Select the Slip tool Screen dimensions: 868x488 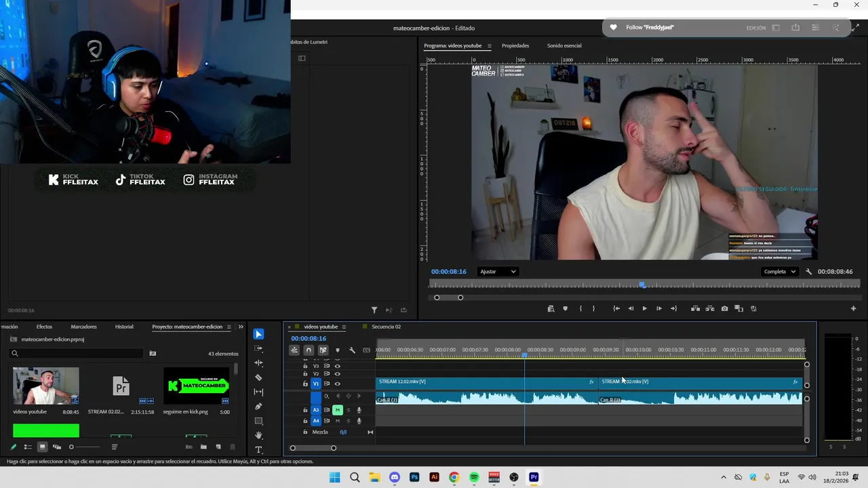258,392
